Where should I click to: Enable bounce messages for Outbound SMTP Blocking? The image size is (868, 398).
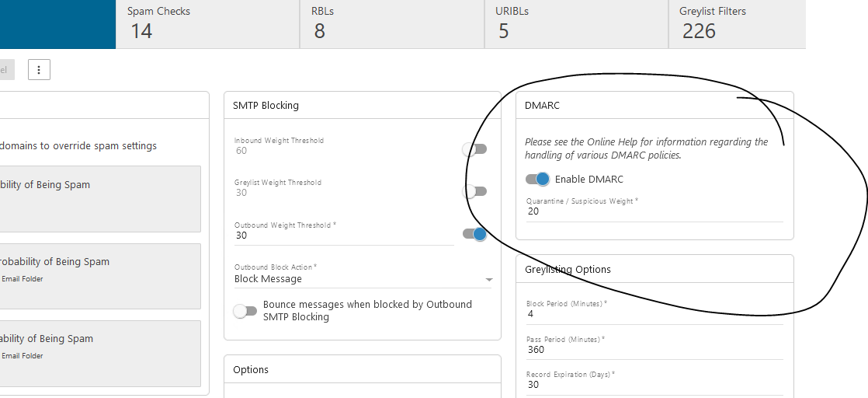pos(245,311)
